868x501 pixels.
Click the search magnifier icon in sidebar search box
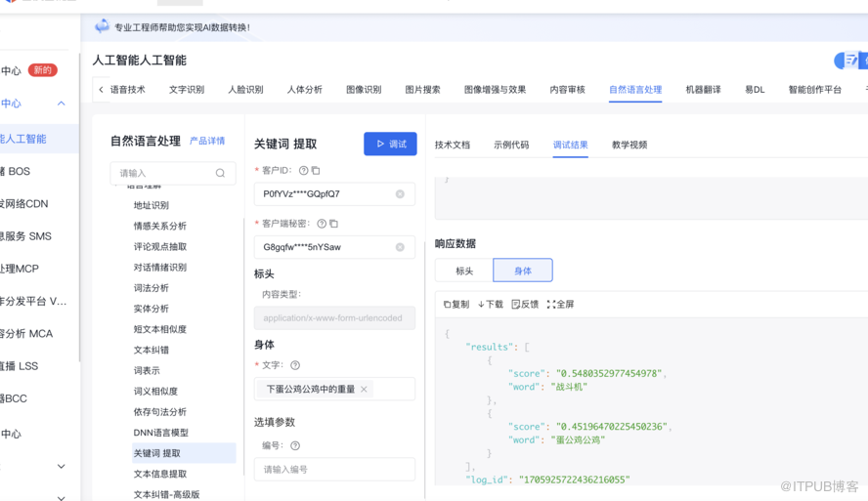coord(220,173)
